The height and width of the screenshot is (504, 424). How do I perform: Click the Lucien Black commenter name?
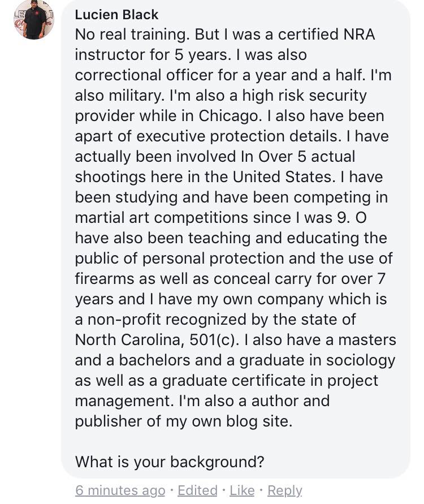click(116, 14)
